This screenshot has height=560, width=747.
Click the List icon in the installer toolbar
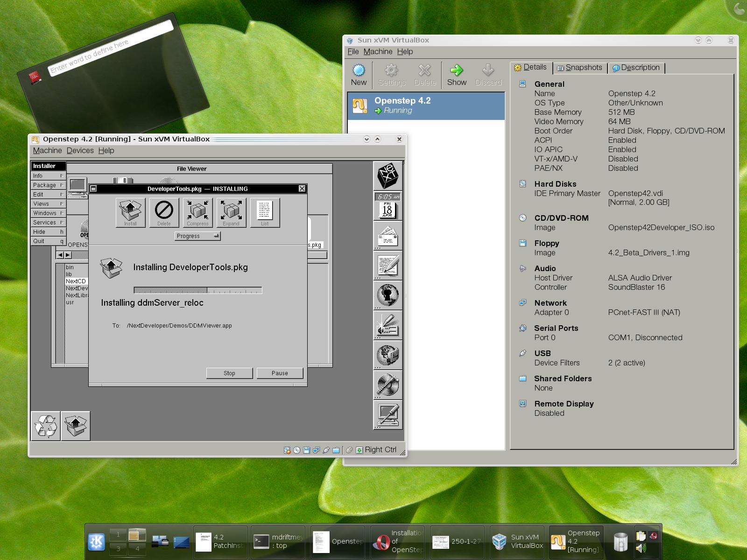(x=264, y=212)
